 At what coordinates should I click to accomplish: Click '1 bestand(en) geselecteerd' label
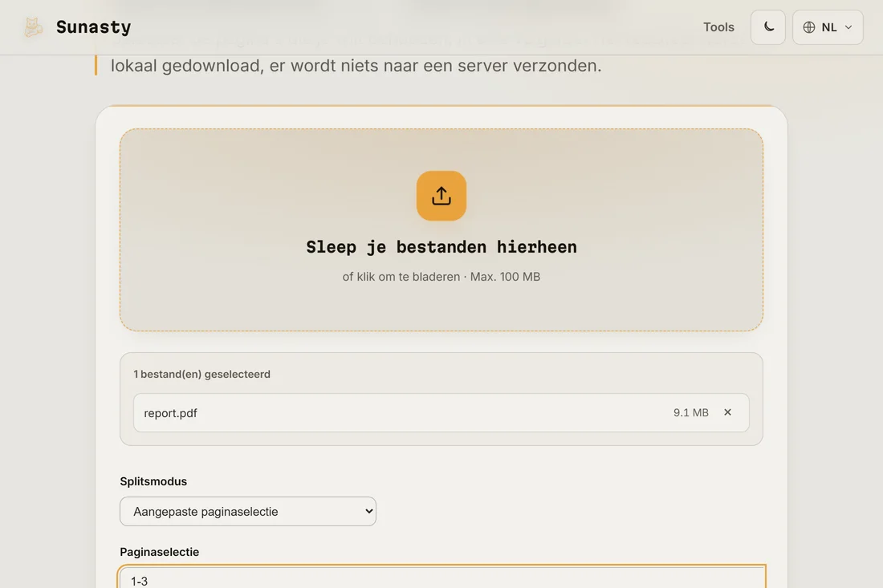201,374
